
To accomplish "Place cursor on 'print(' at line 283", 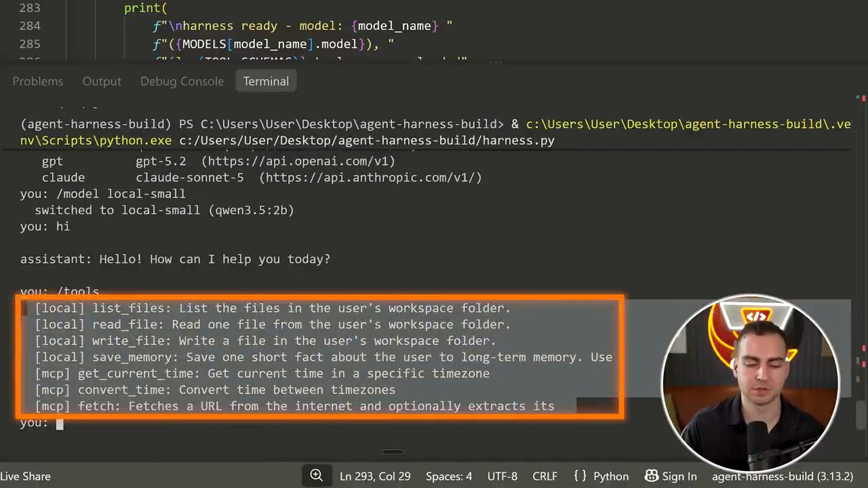I will 146,8.
